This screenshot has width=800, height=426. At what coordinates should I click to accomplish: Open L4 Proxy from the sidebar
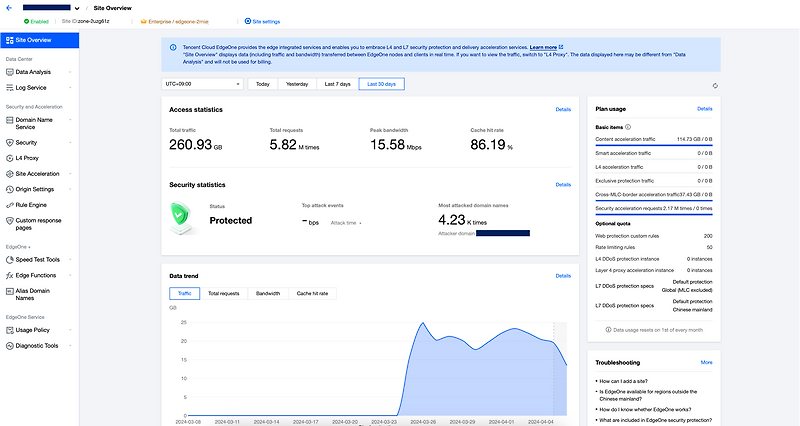coord(26,158)
